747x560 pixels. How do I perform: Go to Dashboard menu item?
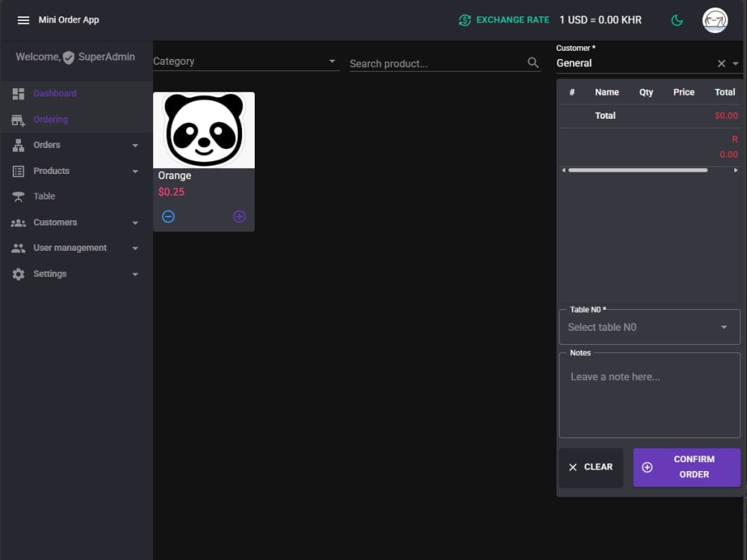point(76,94)
